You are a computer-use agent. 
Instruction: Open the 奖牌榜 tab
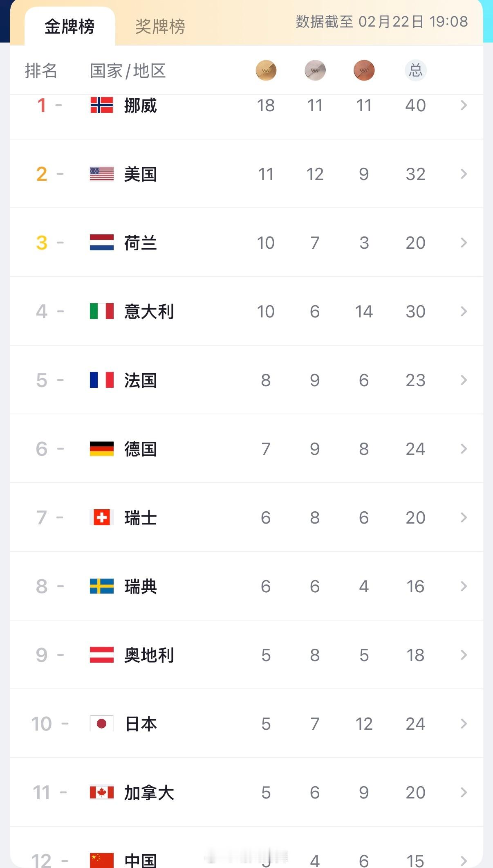(160, 27)
